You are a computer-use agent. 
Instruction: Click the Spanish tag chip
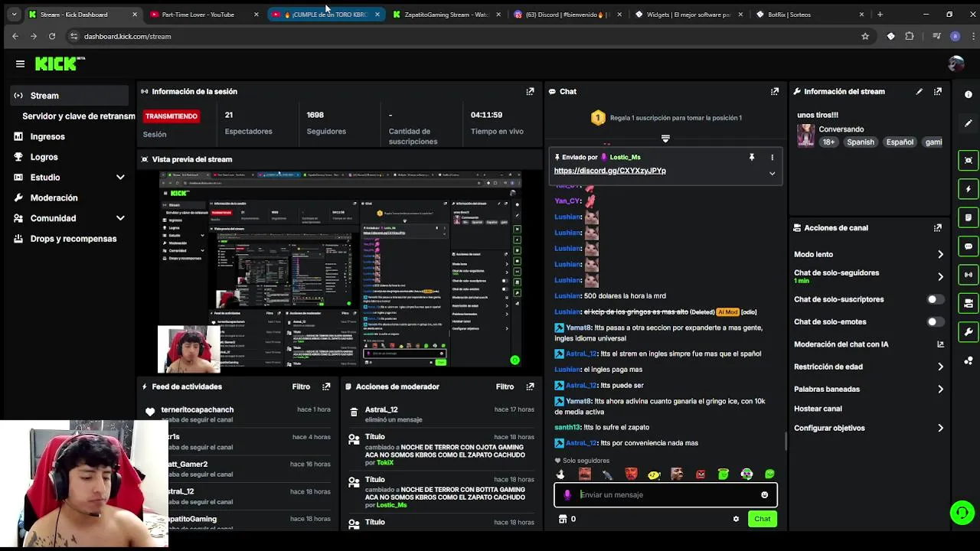point(861,142)
